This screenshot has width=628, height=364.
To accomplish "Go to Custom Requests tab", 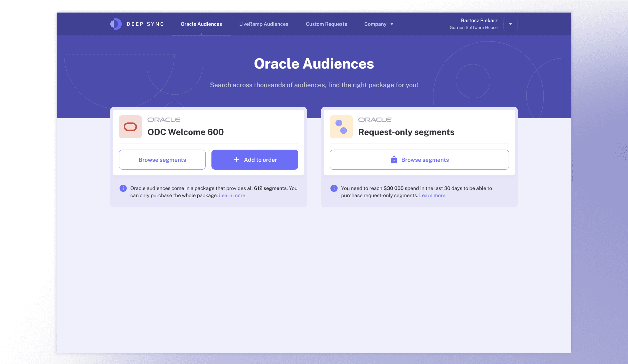I will 326,24.
